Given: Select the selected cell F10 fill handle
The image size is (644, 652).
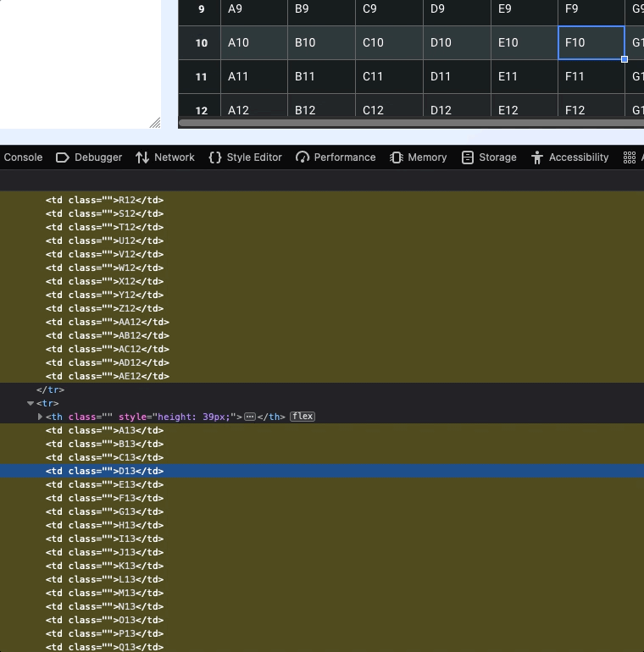Looking at the screenshot, I should point(625,59).
